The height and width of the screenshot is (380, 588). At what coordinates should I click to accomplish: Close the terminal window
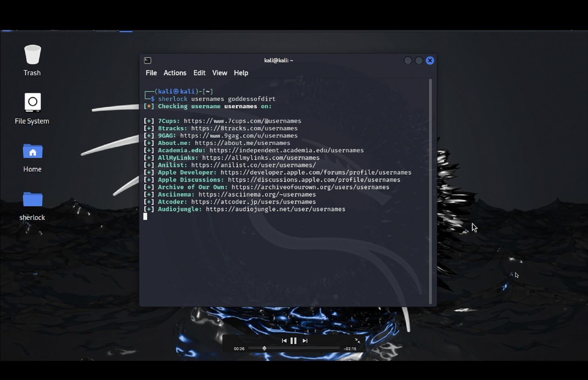coord(430,61)
